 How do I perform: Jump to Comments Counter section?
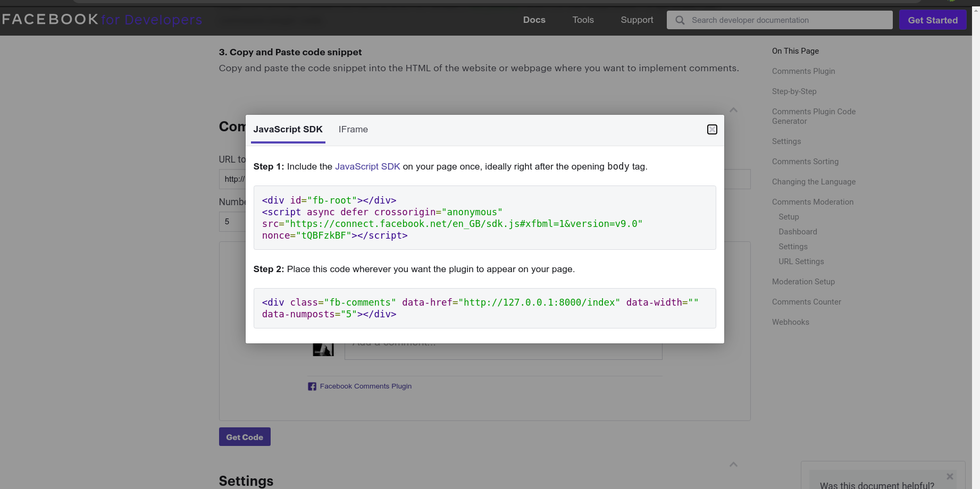pos(806,302)
